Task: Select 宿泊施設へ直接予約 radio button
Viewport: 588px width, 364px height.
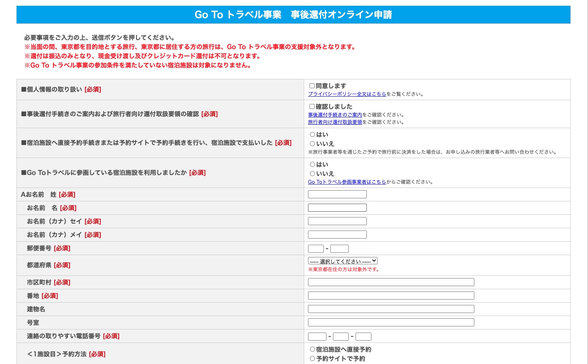Action: (312, 349)
